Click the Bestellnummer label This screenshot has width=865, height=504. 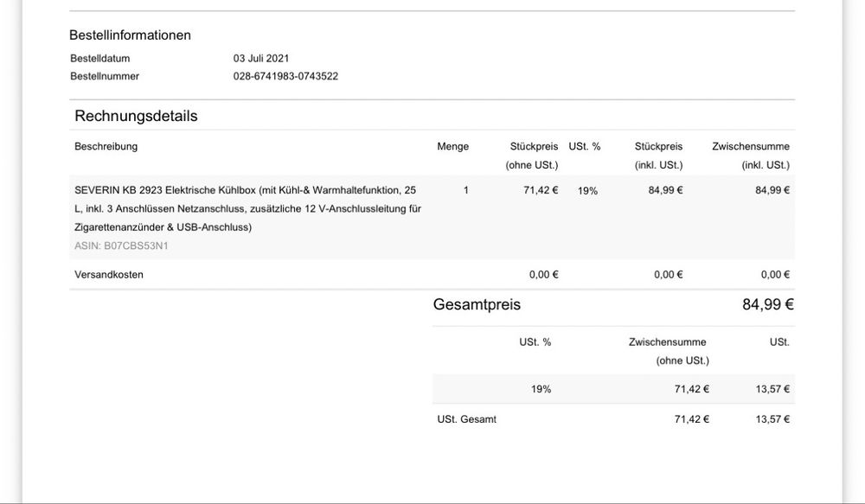(105, 76)
